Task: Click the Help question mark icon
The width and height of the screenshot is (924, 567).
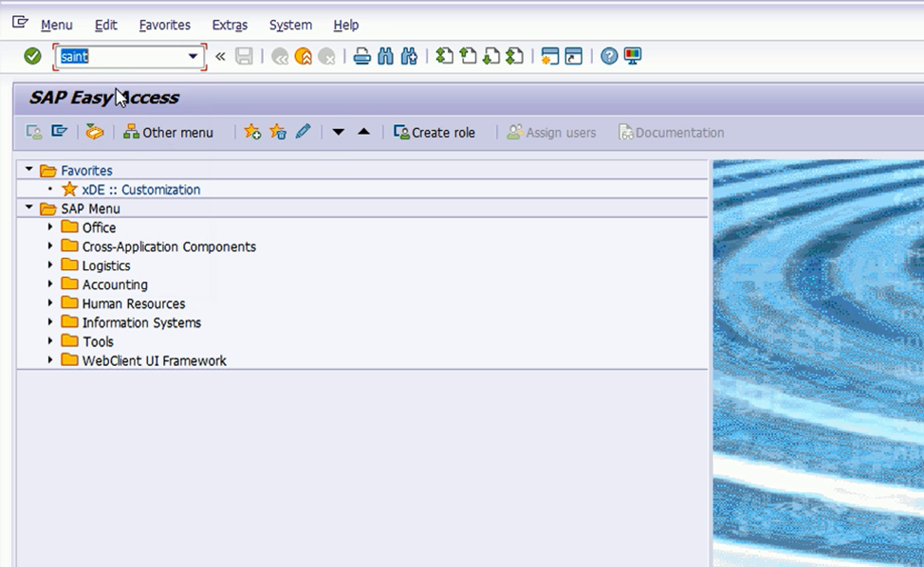Action: point(609,57)
